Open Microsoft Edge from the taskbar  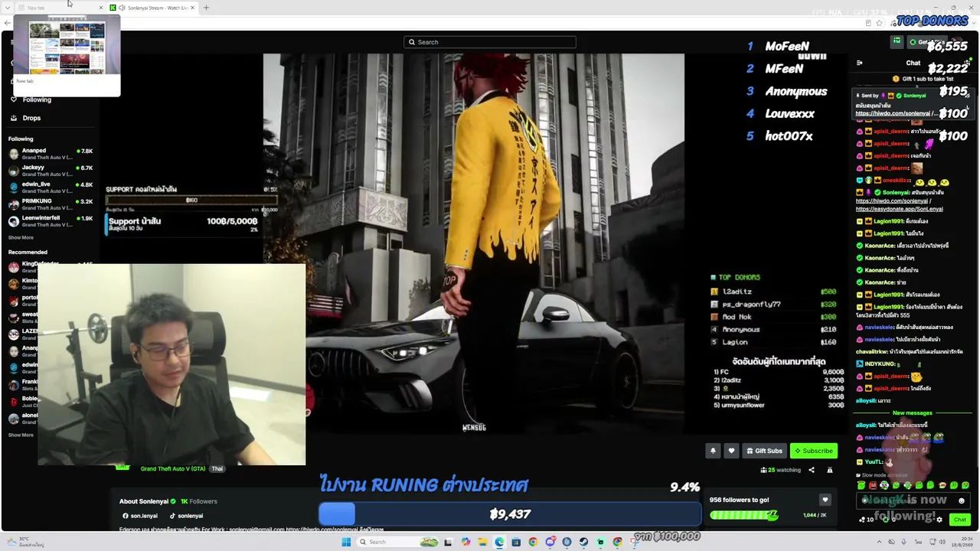click(499, 542)
